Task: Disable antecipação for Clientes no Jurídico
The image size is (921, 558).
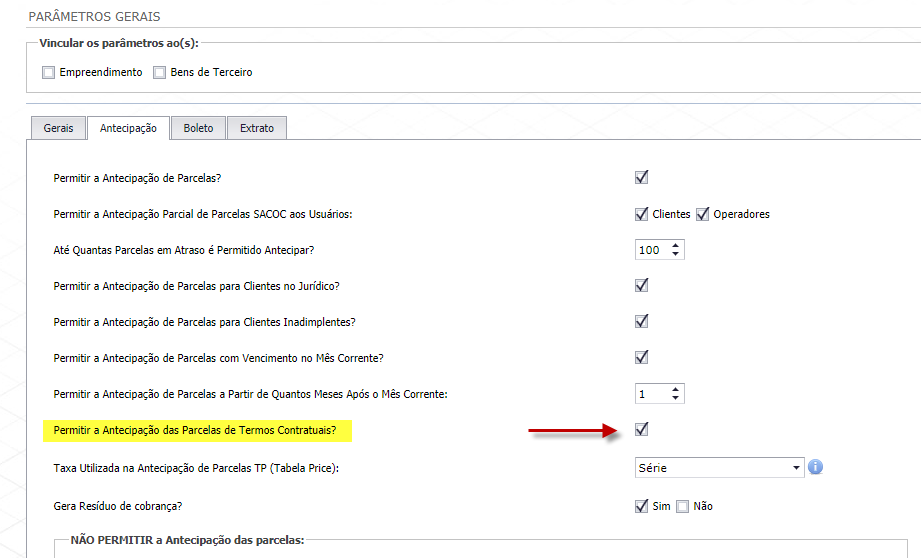Action: click(x=642, y=285)
